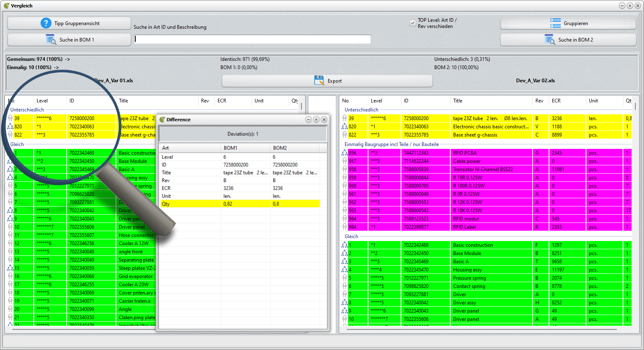The height and width of the screenshot is (350, 644).
Task: Click the Tipp Gruppenansicht help icon
Action: point(46,23)
